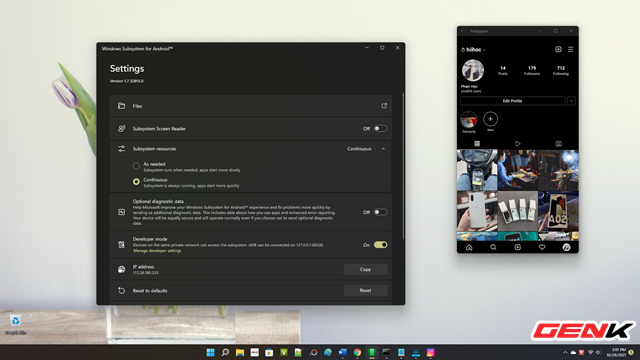The image size is (640, 360).
Task: Go back using Instagram window arrow
Action: 463,31
